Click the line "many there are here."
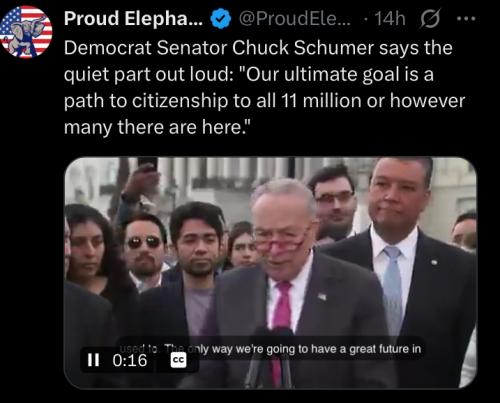 pos(157,127)
